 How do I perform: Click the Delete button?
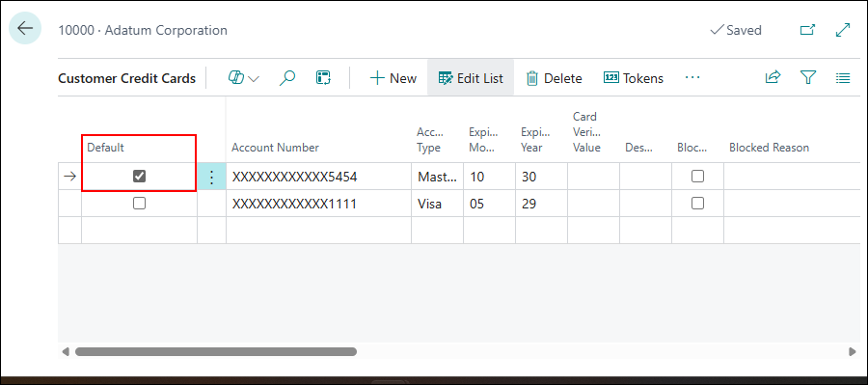click(x=554, y=78)
